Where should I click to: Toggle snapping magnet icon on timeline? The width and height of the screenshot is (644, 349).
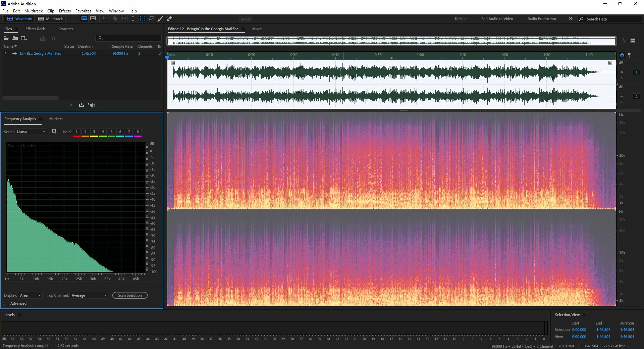coord(622,55)
